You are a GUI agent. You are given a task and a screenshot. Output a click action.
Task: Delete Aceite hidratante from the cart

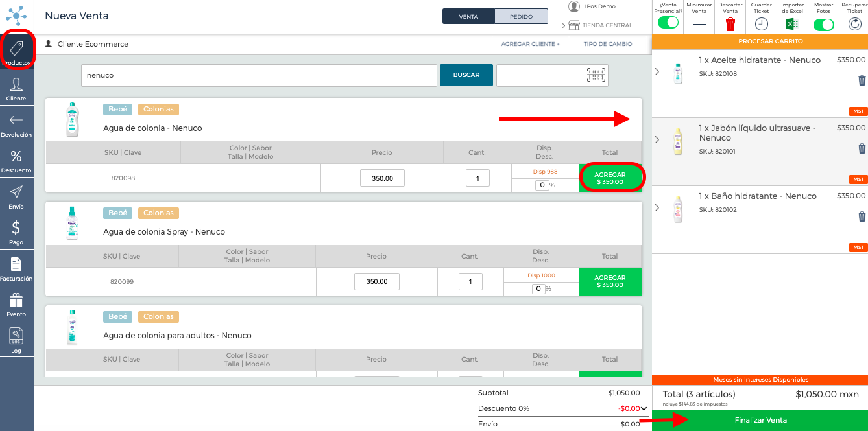click(862, 80)
